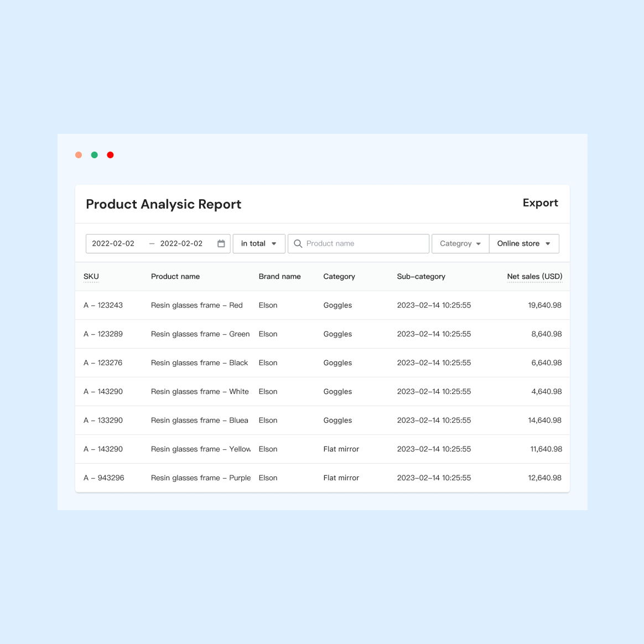The width and height of the screenshot is (644, 644).
Task: Click the magnifier search icon
Action: [298, 243]
